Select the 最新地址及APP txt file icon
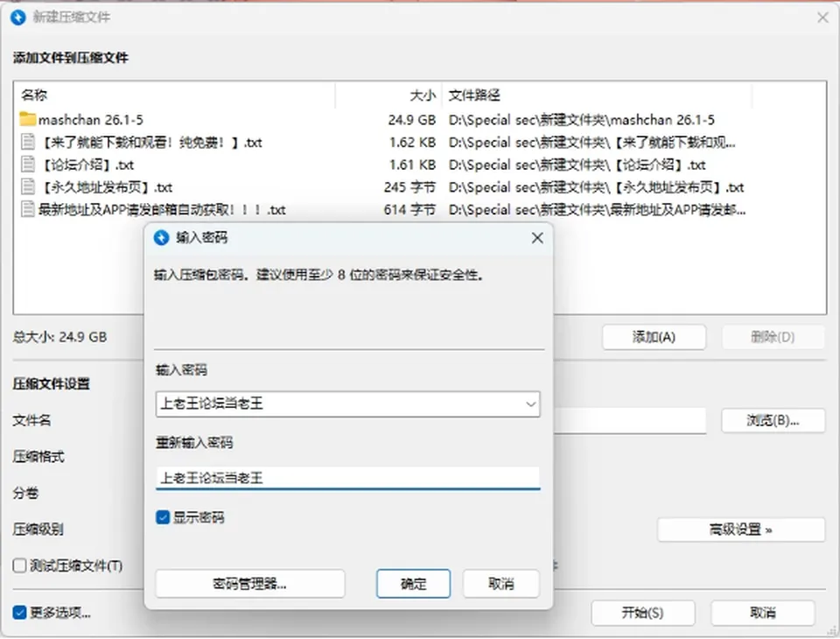Image resolution: width=840 pixels, height=639 pixels. point(27,209)
